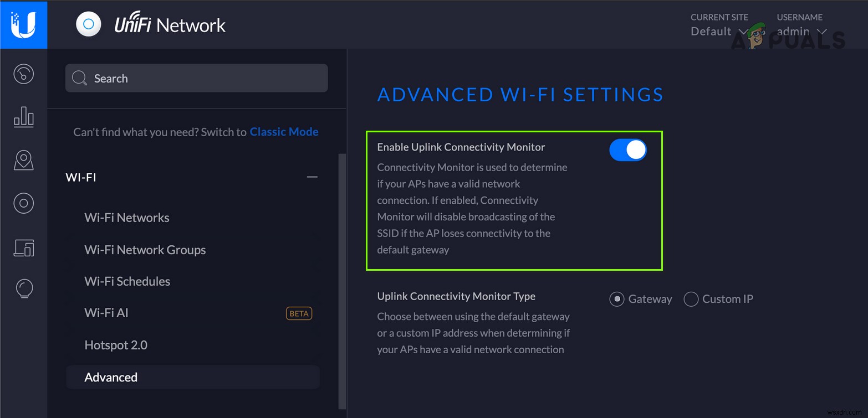Click the search magnifier icon
868x418 pixels.
(79, 78)
